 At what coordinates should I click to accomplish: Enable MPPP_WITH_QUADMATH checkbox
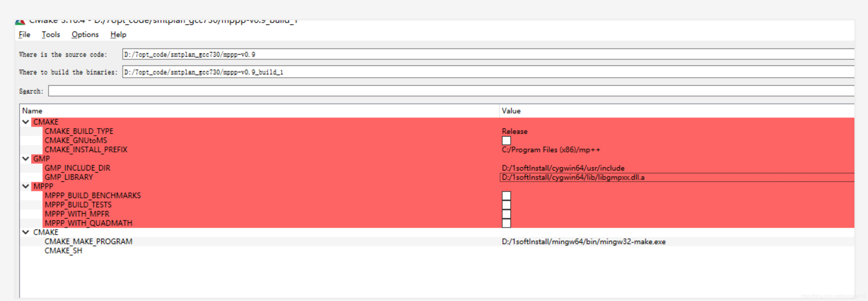506,223
